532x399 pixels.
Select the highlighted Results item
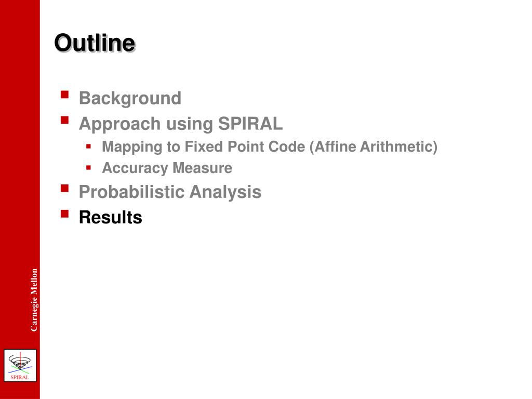coord(110,217)
